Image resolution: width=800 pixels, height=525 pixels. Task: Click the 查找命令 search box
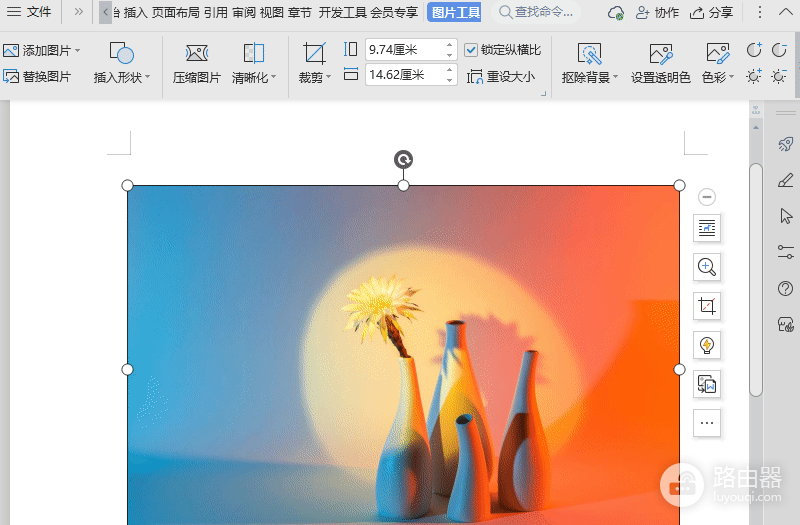pyautogui.click(x=536, y=12)
